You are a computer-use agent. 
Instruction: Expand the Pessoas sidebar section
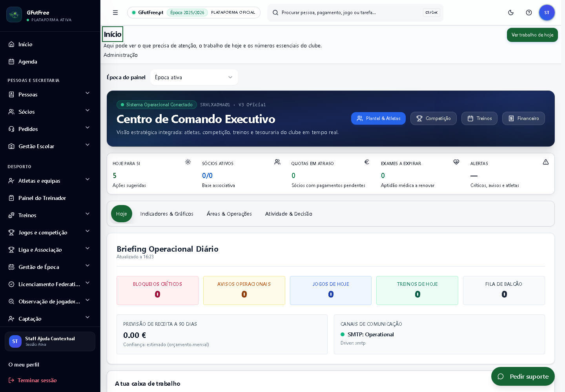[50, 94]
